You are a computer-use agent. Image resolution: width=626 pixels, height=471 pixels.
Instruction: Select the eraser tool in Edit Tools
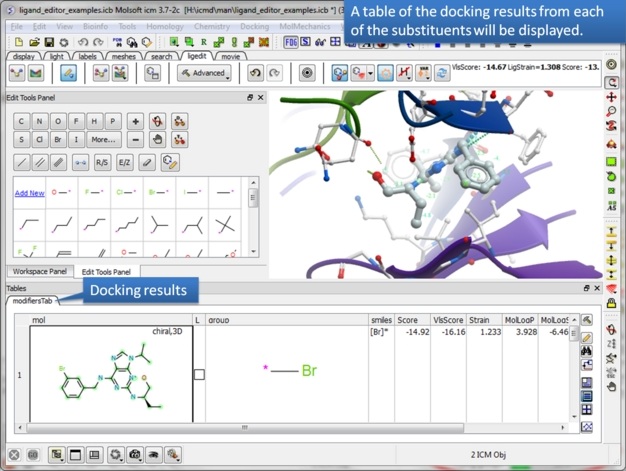click(x=147, y=162)
